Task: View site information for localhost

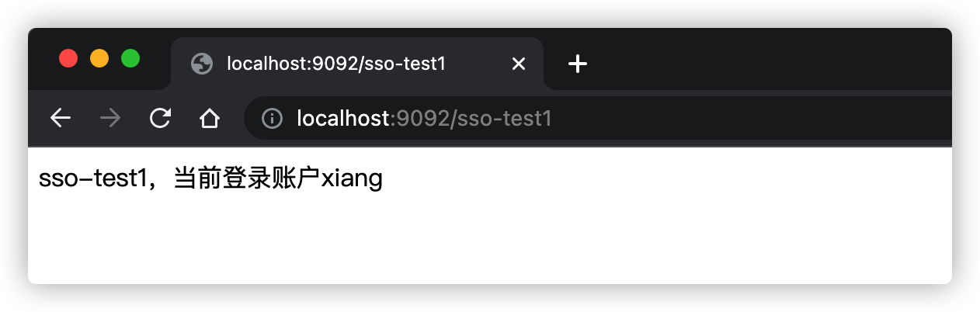Action: (272, 118)
